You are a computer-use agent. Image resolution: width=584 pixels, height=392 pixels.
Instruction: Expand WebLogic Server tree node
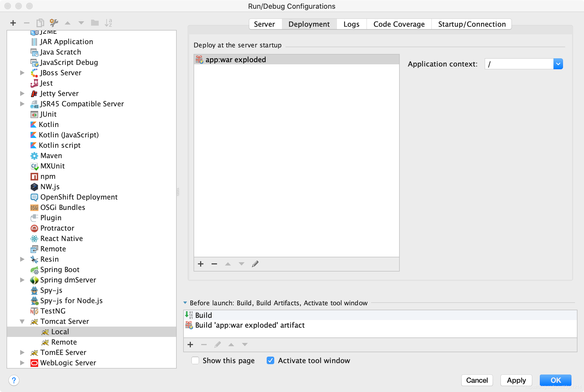click(22, 363)
